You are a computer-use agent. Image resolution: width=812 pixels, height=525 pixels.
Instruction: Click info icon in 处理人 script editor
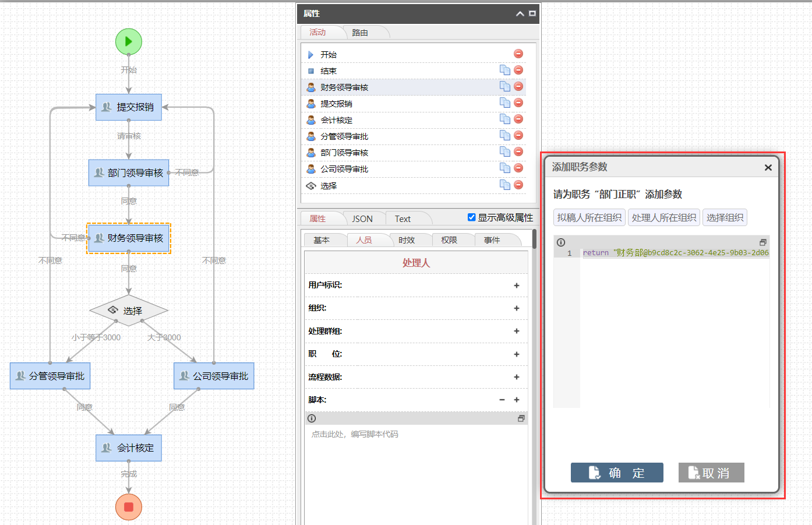click(x=312, y=418)
